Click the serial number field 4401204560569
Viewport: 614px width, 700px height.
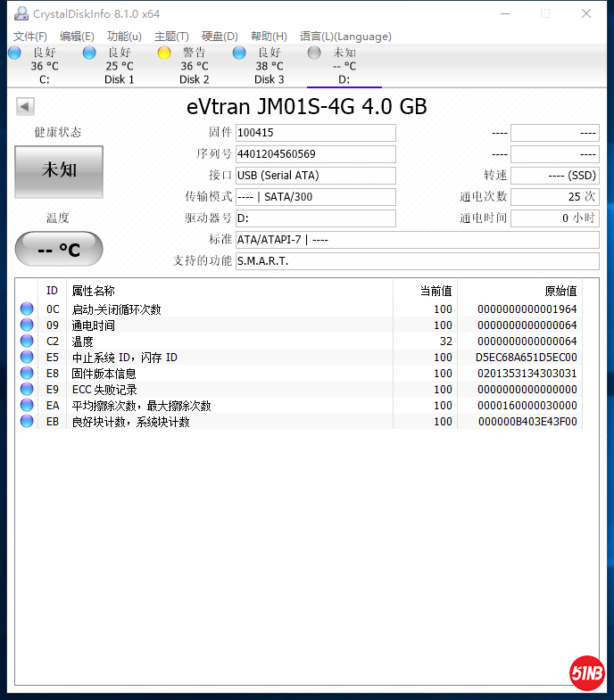click(x=316, y=154)
